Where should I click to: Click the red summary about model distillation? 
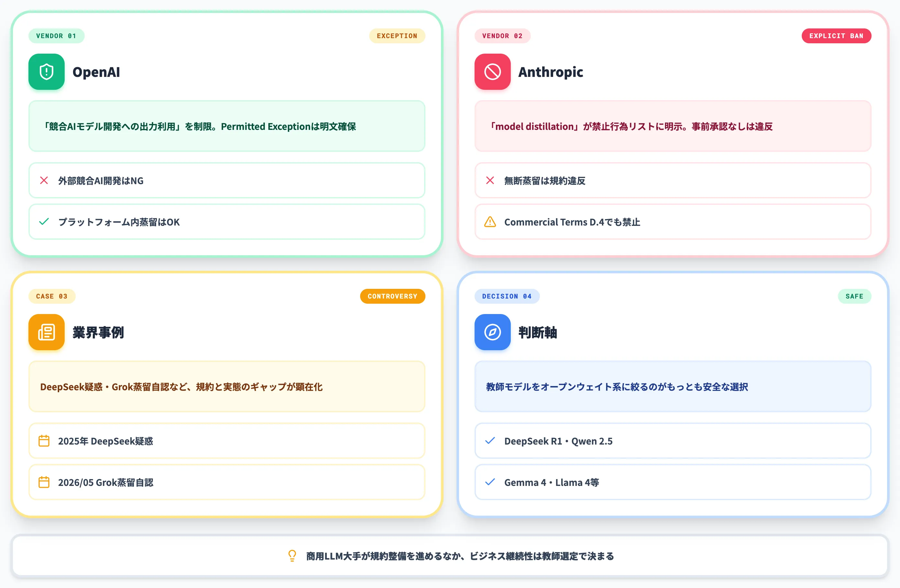click(673, 126)
